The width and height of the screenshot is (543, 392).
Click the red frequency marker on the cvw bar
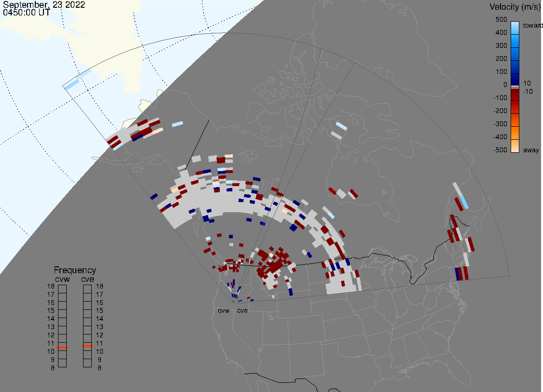pyautogui.click(x=62, y=347)
